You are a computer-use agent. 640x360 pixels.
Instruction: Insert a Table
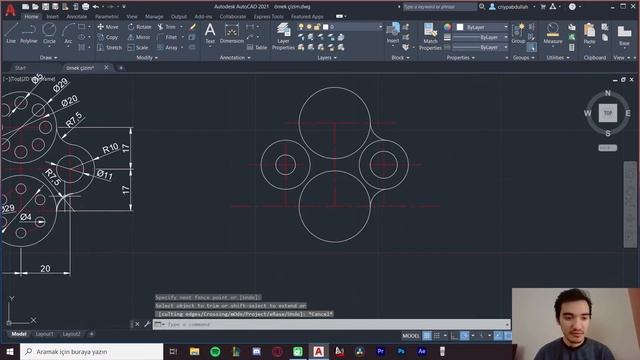257,48
